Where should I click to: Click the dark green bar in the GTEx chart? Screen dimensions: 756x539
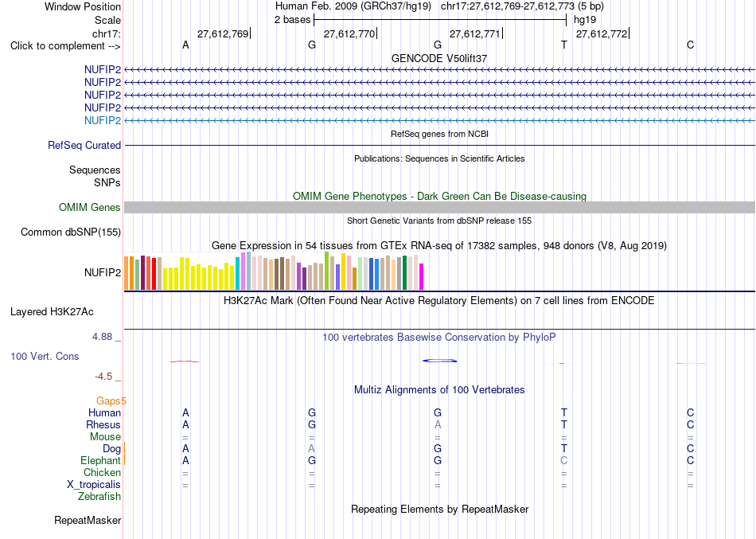[404, 272]
